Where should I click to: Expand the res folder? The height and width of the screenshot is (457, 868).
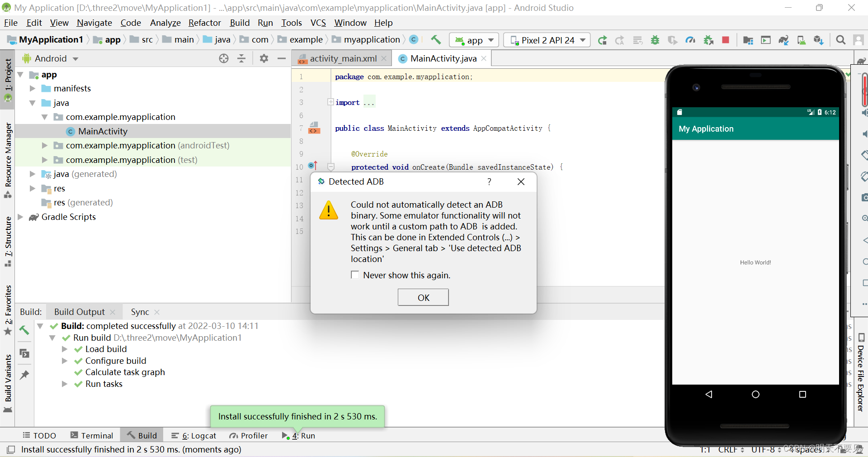click(32, 188)
